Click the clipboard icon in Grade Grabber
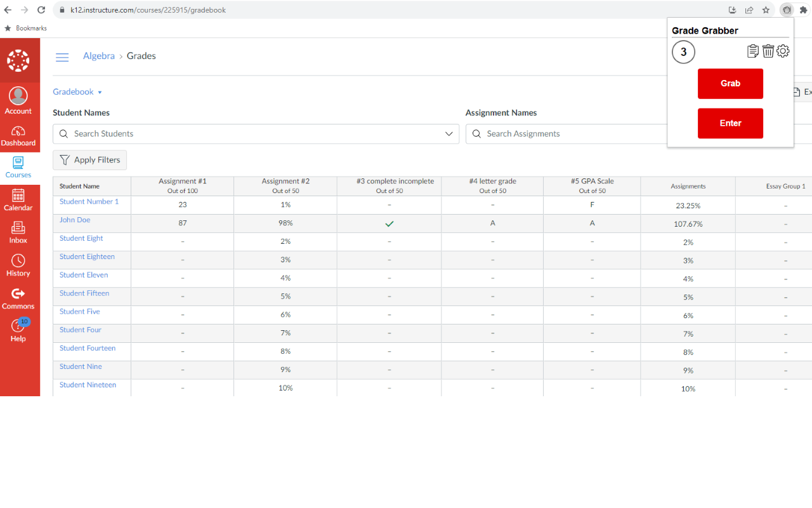This screenshot has height=508, width=812. click(x=753, y=51)
